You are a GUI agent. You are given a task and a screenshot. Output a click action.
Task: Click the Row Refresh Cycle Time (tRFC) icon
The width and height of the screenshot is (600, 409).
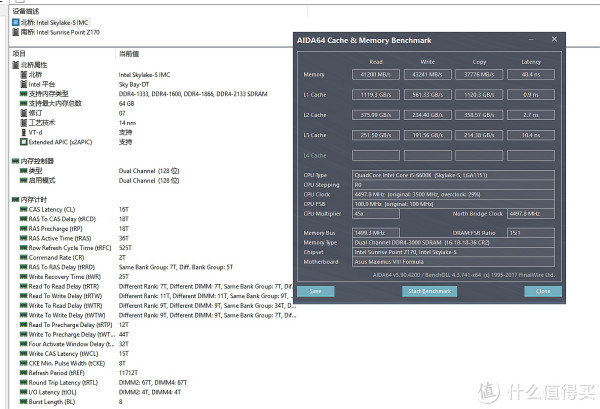point(23,248)
